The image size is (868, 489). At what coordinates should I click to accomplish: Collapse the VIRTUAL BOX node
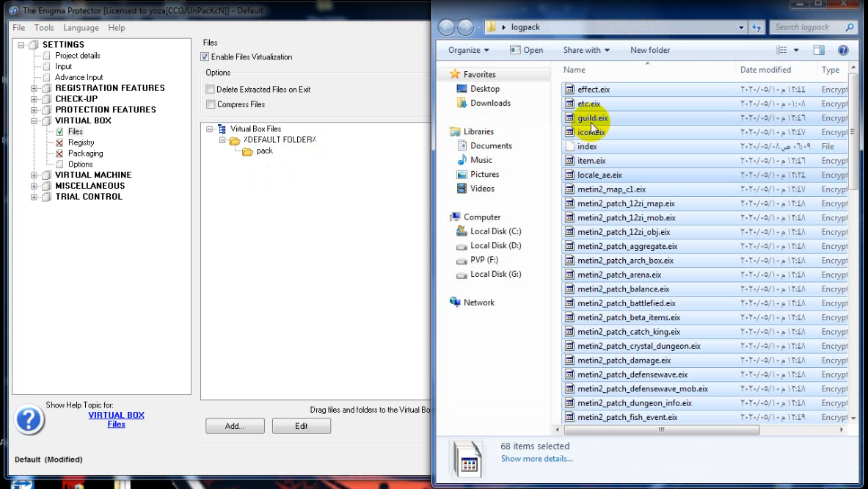click(34, 120)
